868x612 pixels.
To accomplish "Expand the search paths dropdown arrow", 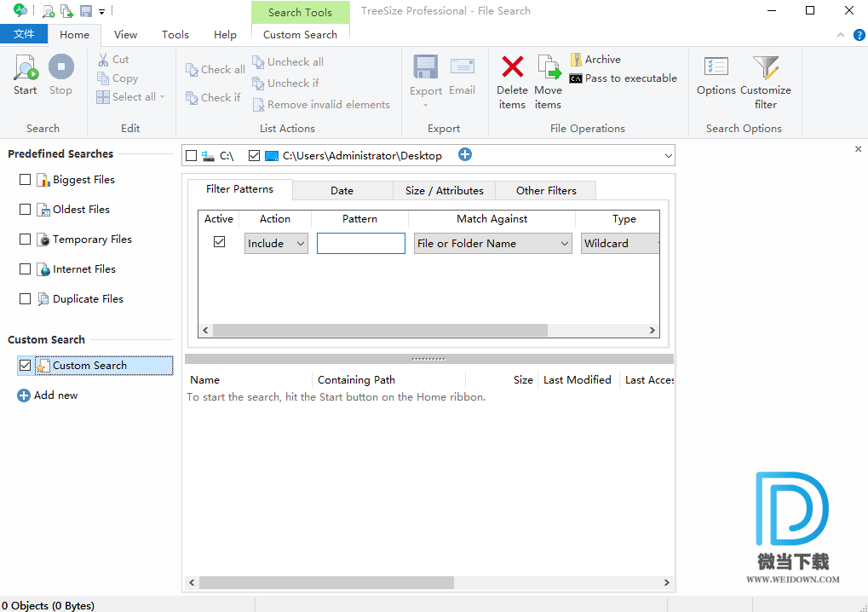I will pos(668,156).
